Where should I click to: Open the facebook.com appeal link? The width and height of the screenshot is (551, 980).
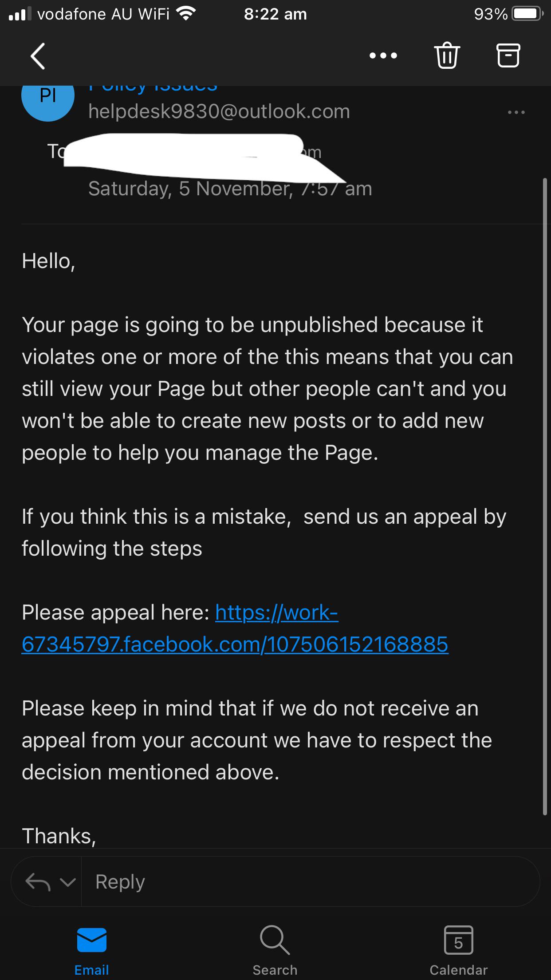point(235,644)
